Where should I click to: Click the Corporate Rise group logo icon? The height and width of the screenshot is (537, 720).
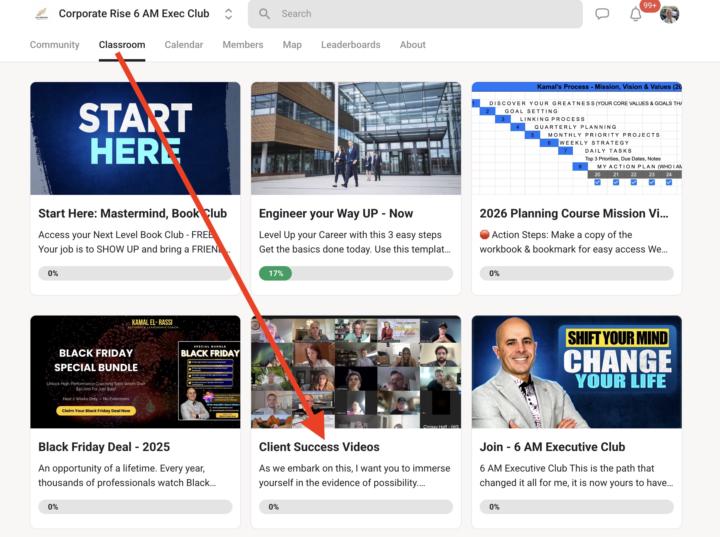point(42,14)
